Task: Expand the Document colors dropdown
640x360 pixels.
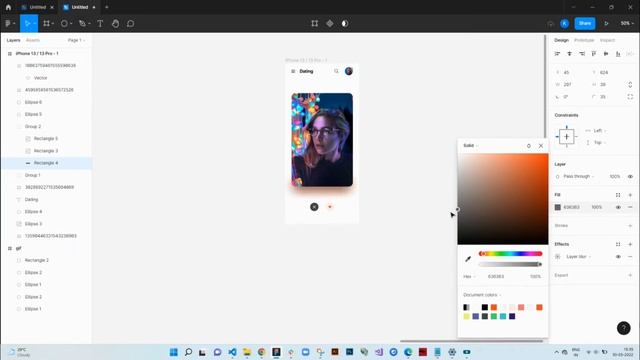Action: pos(482,295)
